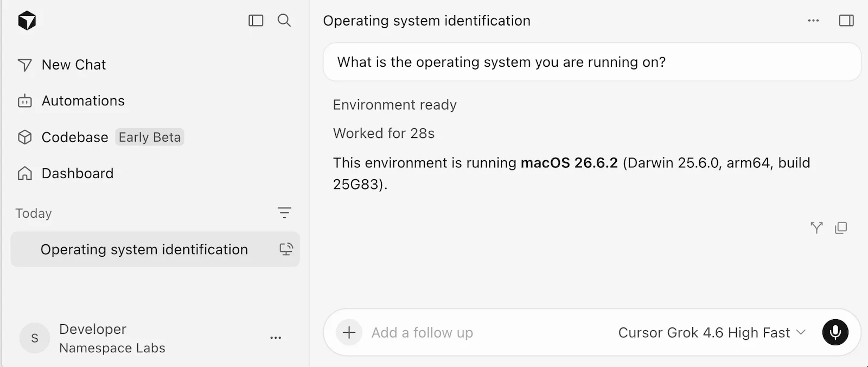Start voice input with the microphone button
The width and height of the screenshot is (868, 367).
pos(835,332)
